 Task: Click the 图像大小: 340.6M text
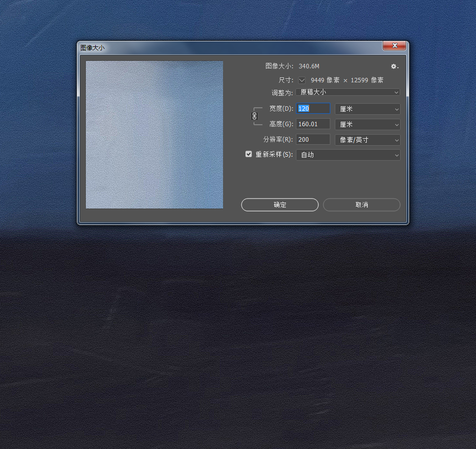pyautogui.click(x=292, y=66)
